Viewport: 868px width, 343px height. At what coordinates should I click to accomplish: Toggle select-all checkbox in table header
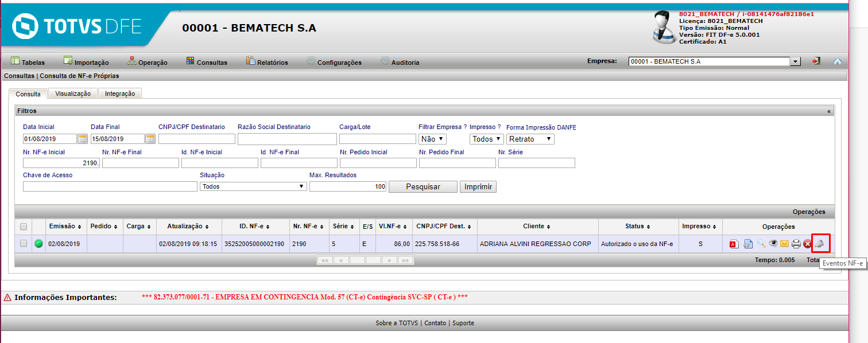tap(24, 227)
